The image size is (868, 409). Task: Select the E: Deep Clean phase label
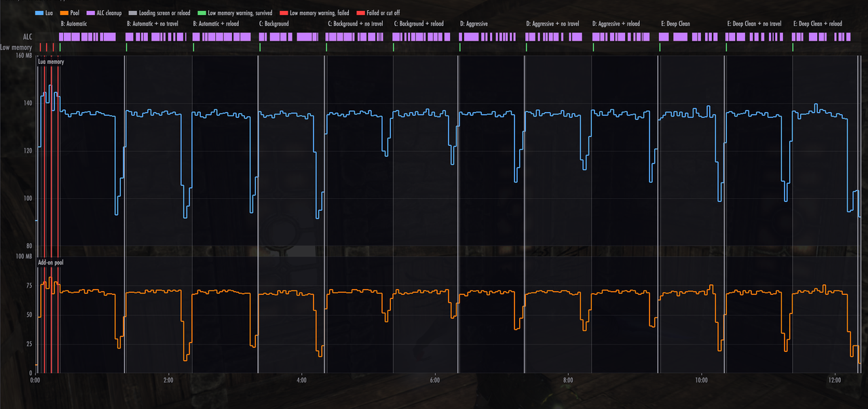pyautogui.click(x=675, y=24)
